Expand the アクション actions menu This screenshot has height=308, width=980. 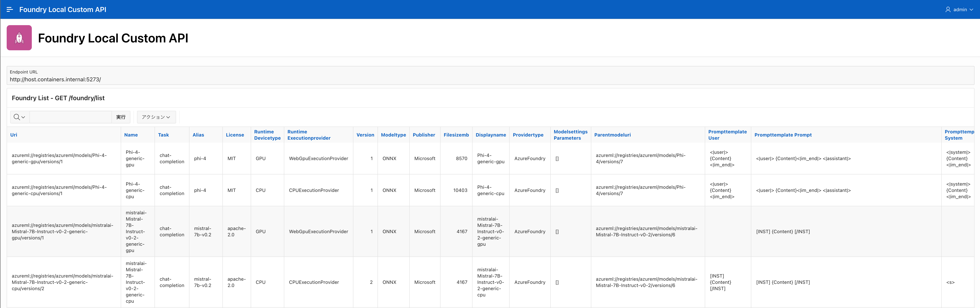tap(156, 117)
